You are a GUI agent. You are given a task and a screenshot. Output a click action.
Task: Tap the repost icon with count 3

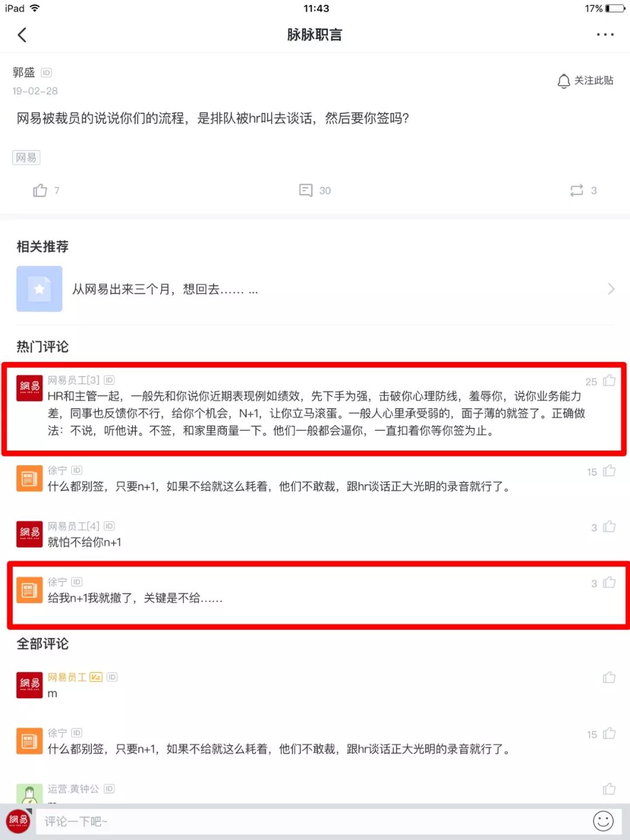coord(576,190)
